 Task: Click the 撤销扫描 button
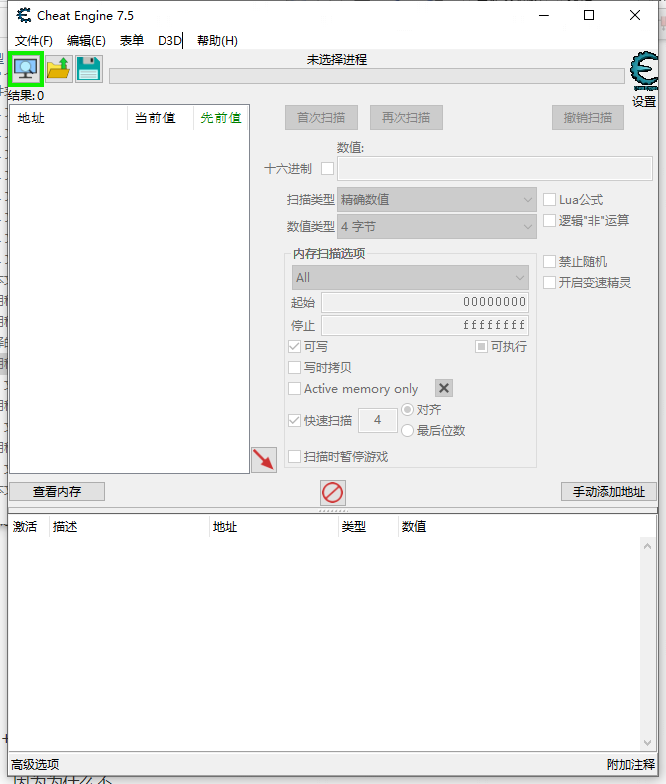tap(588, 118)
